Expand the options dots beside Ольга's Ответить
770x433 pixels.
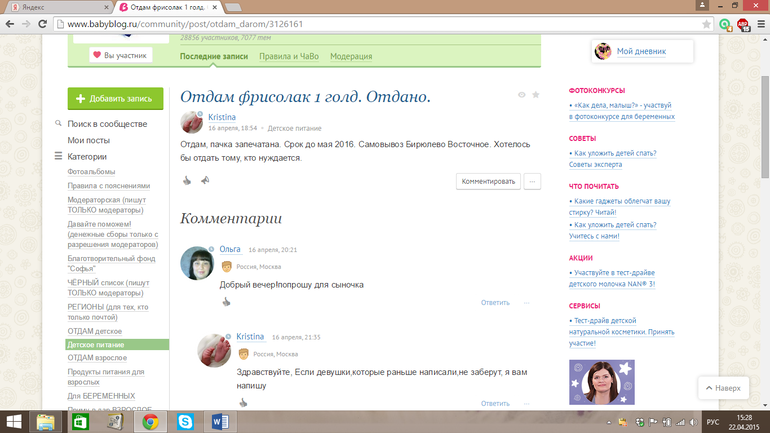[x=527, y=302]
